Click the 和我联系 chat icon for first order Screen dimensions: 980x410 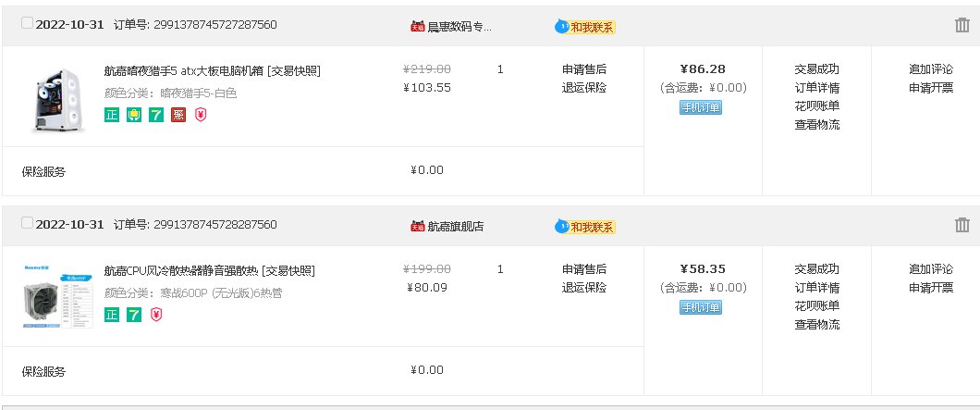pyautogui.click(x=585, y=27)
